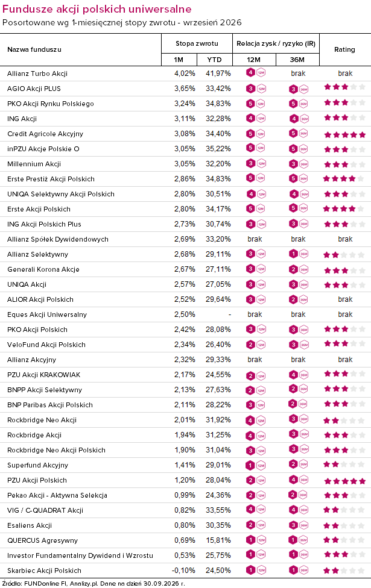The width and height of the screenshot is (371, 588).
Task: Click the 36M IR badge for PZU Akcji KRAKOWIAK
Action: pos(299,374)
